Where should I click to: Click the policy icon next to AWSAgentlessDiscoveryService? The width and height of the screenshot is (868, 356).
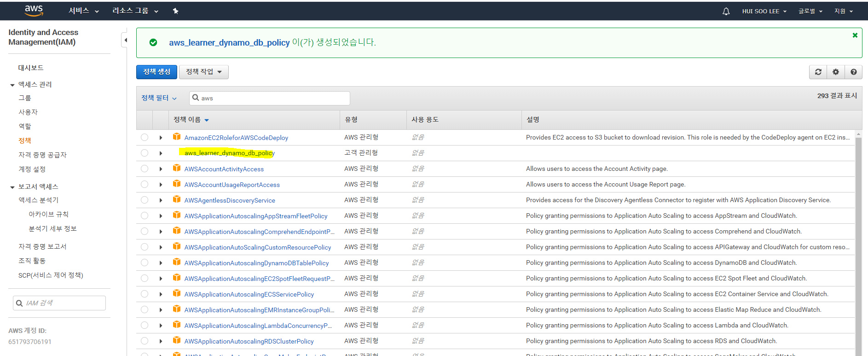tap(177, 199)
